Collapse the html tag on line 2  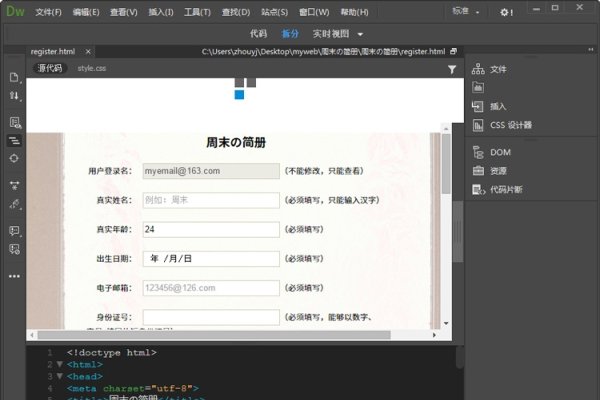(60, 364)
